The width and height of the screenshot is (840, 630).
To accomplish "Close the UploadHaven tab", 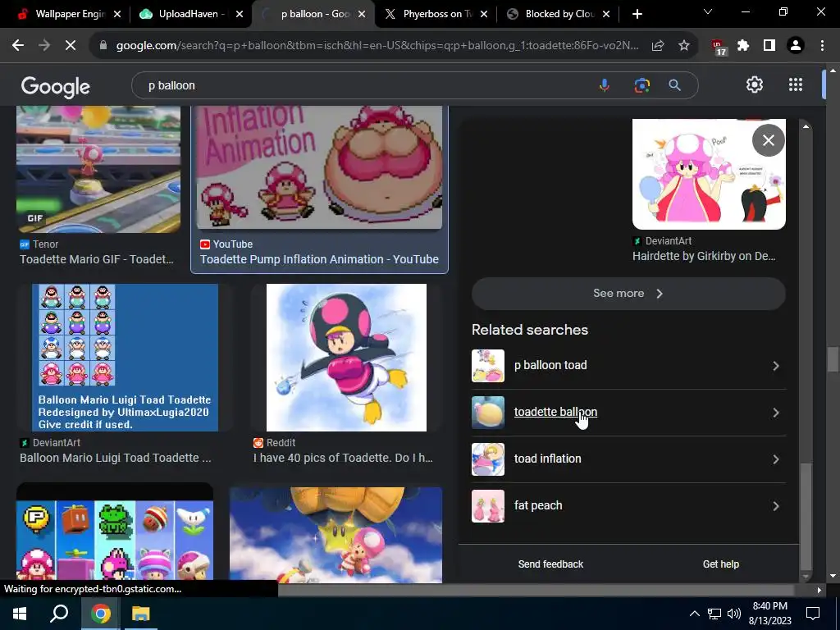I will [240, 14].
